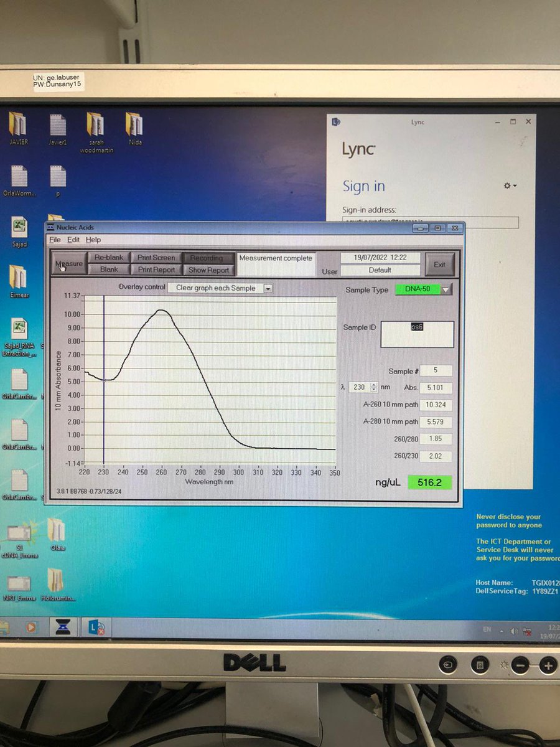Click the Lync taskbar icon

coord(96,627)
